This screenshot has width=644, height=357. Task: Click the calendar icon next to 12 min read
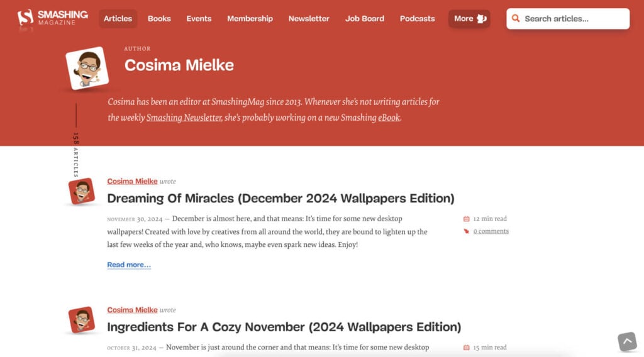click(x=466, y=219)
